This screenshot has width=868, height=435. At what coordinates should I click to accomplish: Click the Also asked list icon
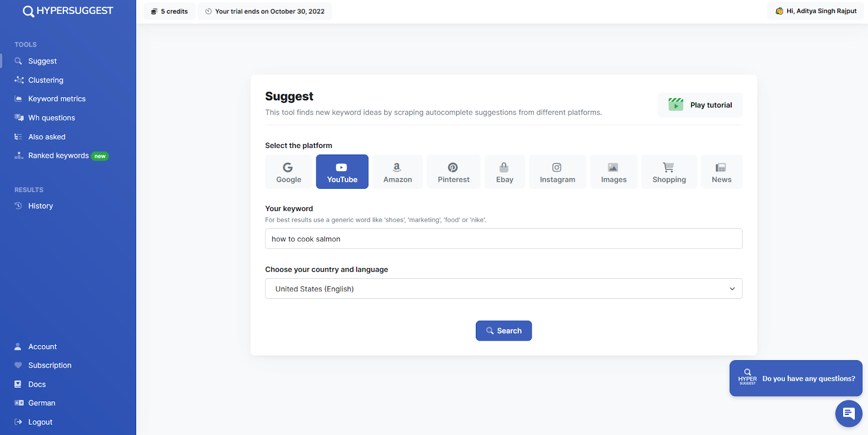tap(18, 137)
